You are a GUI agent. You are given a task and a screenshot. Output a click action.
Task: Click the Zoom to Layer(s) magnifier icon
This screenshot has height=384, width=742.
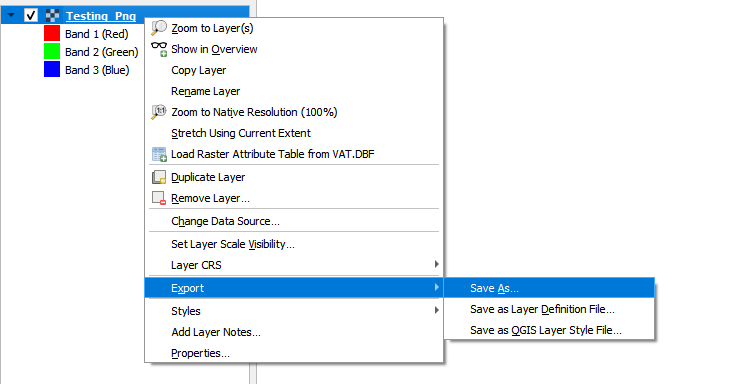159,28
